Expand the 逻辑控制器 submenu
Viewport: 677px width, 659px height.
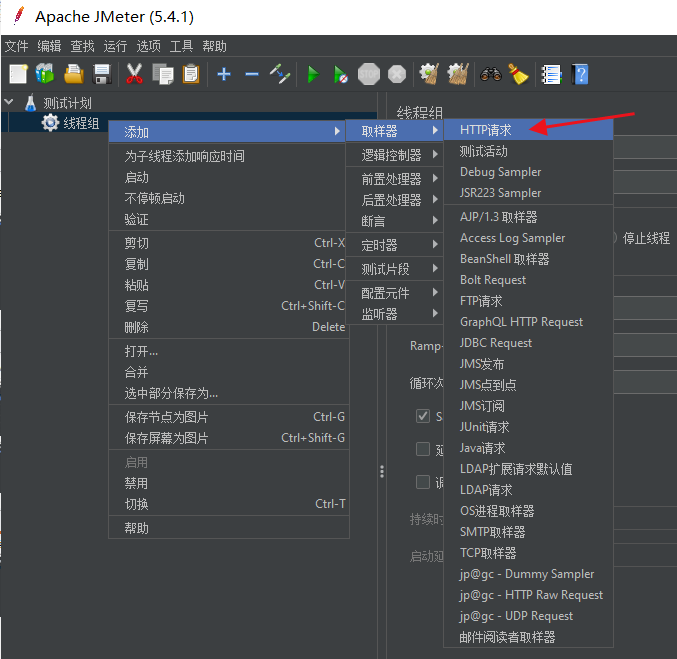[x=395, y=155]
